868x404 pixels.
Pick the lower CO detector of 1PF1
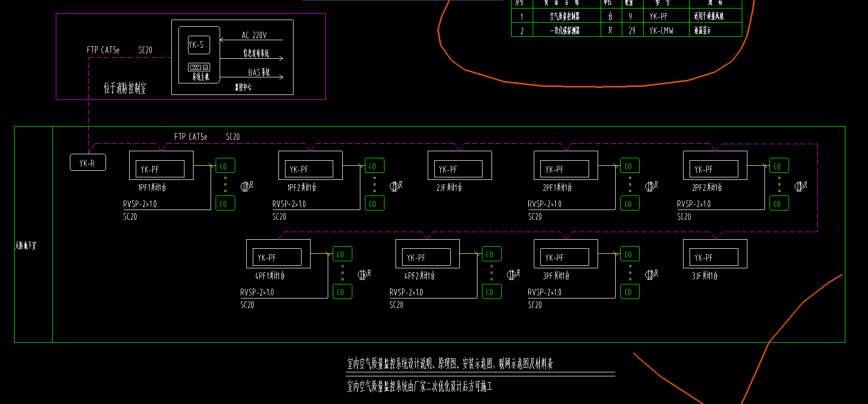click(x=225, y=204)
